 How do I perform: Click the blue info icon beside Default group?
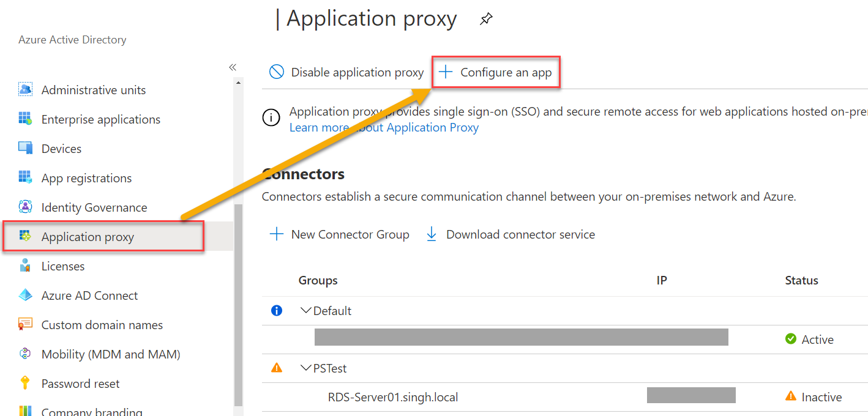tap(277, 311)
